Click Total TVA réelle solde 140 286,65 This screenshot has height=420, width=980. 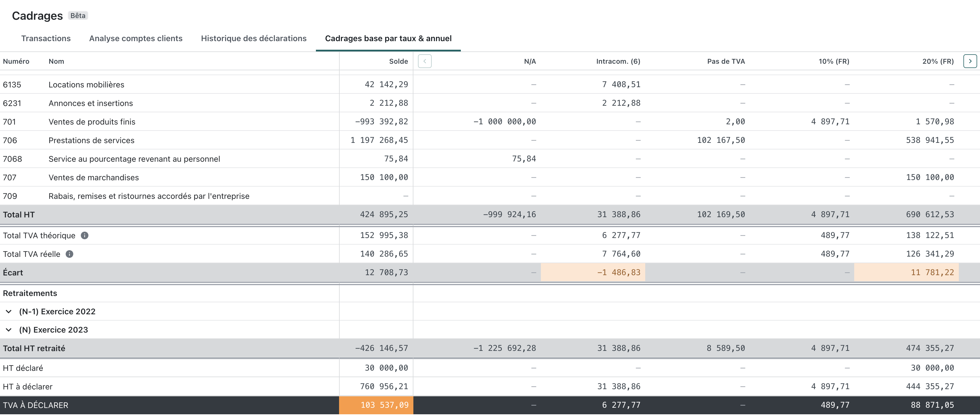[384, 254]
